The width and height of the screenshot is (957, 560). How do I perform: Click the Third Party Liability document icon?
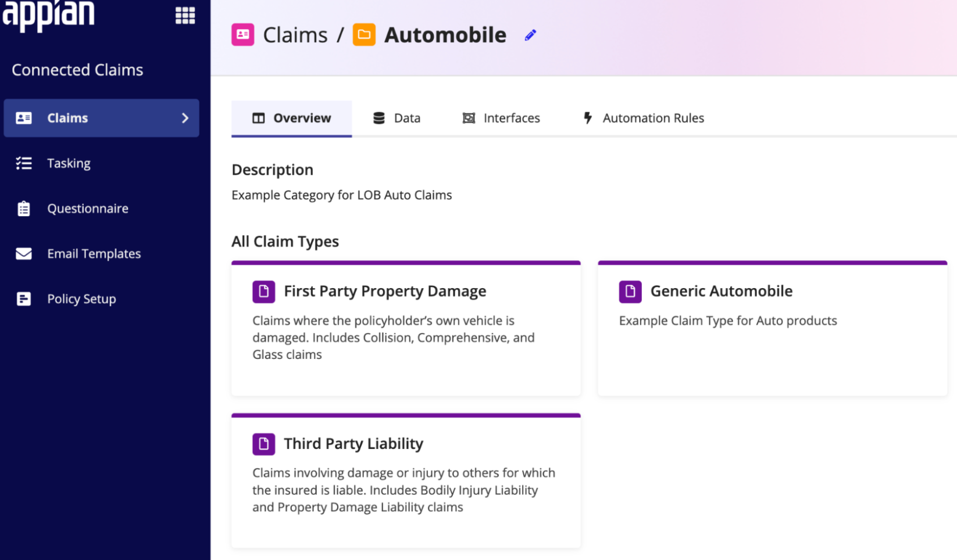coord(264,444)
